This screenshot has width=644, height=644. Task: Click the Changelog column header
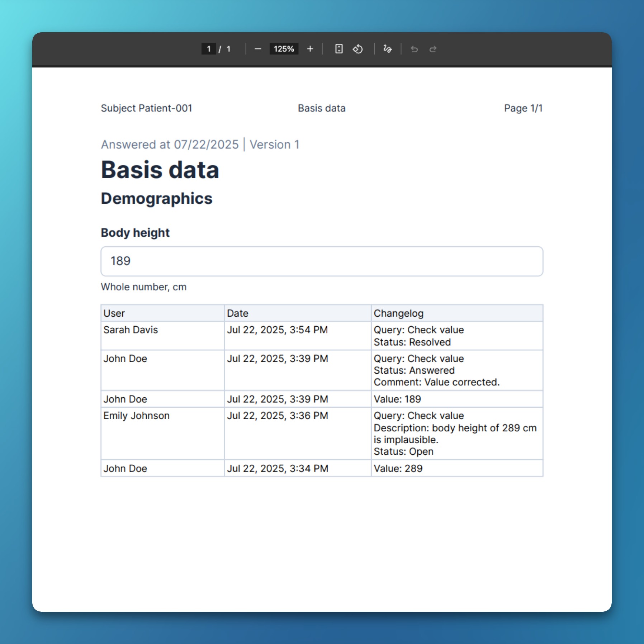(398, 313)
